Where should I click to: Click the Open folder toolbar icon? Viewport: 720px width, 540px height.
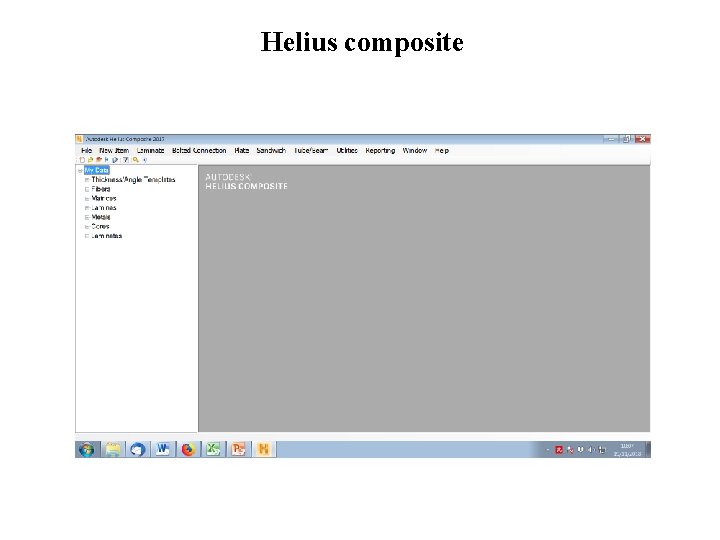(x=90, y=160)
